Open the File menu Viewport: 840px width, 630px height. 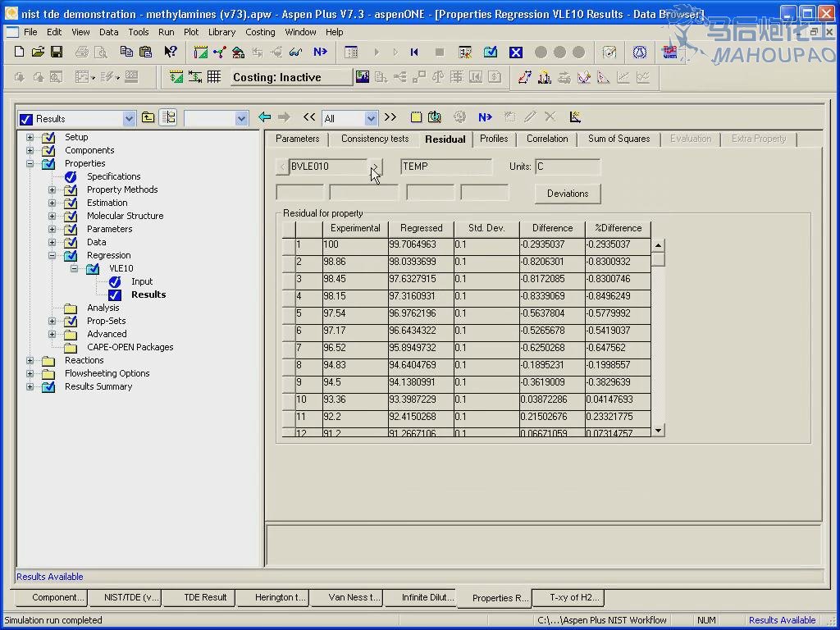click(30, 32)
